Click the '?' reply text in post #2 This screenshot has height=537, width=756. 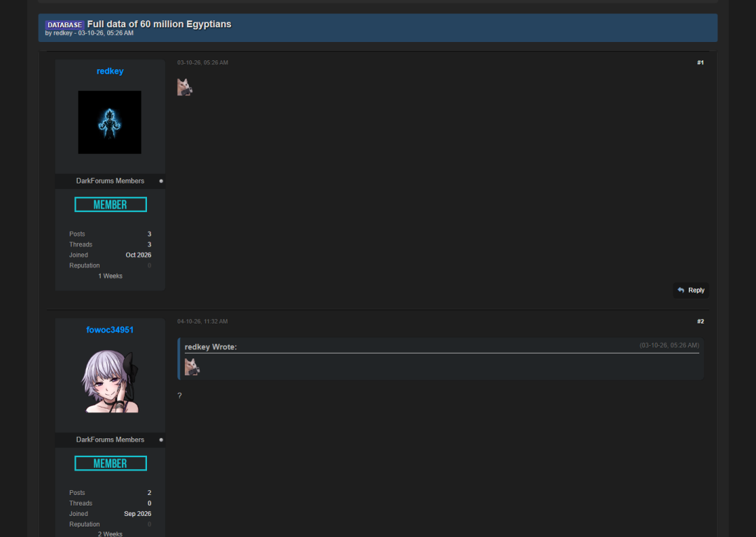coord(180,396)
